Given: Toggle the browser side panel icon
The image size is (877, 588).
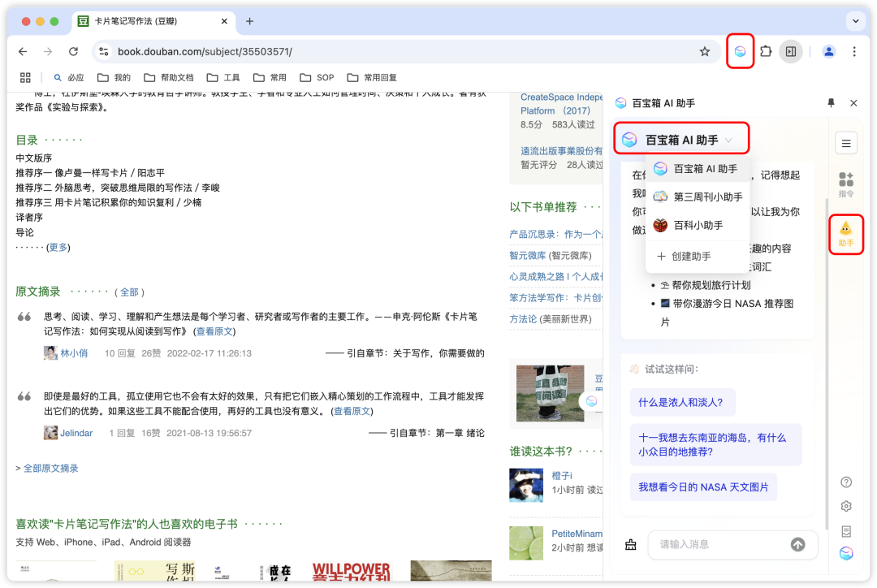Looking at the screenshot, I should [x=791, y=51].
